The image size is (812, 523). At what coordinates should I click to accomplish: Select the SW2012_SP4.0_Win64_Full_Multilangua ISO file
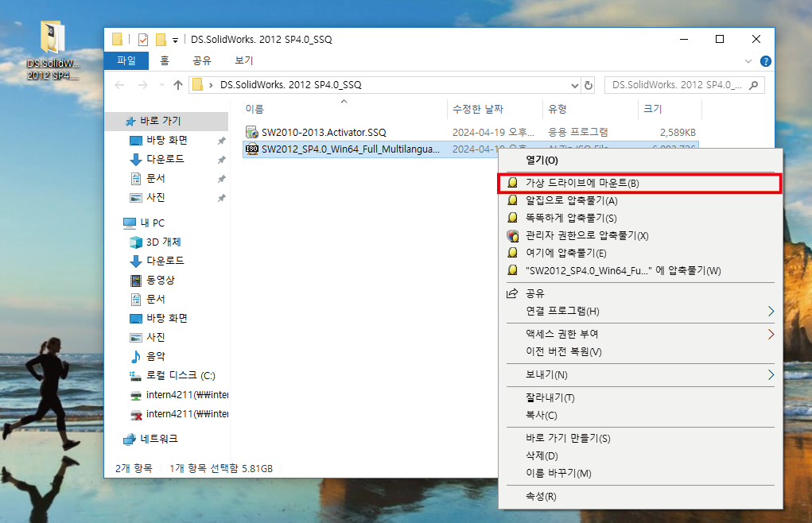coord(351,149)
